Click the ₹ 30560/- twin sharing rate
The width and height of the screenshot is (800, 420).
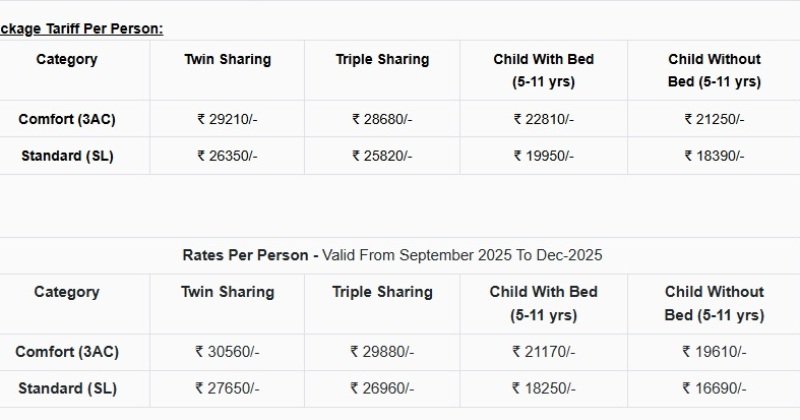(227, 352)
